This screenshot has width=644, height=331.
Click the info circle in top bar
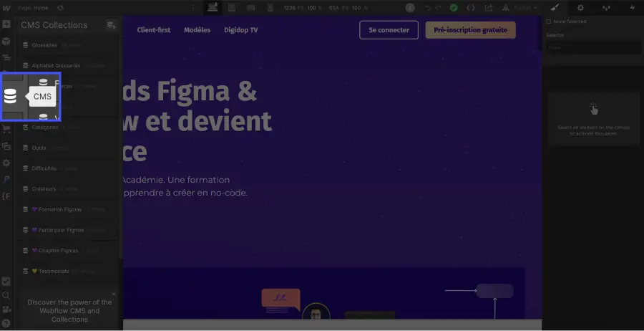(x=410, y=8)
